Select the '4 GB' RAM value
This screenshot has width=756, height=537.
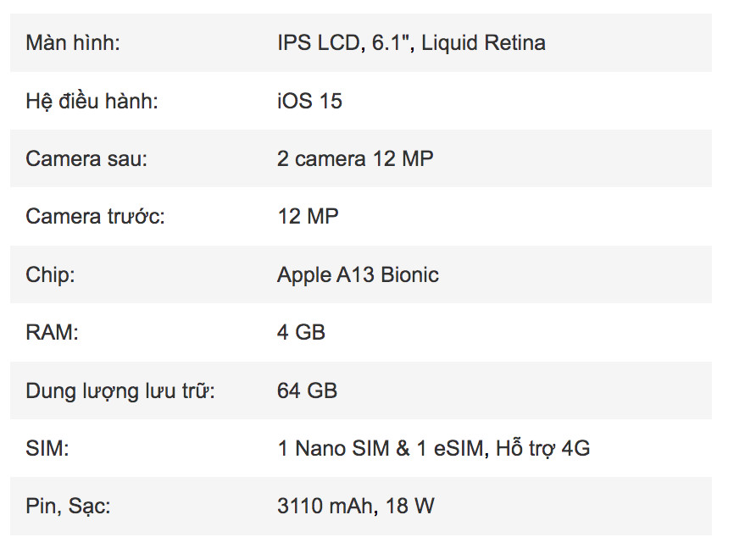(301, 333)
